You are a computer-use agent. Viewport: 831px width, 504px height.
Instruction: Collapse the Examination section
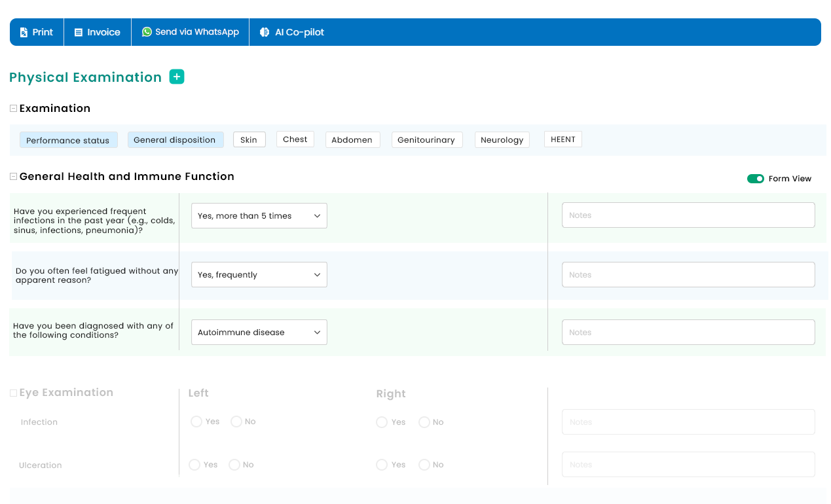tap(13, 109)
